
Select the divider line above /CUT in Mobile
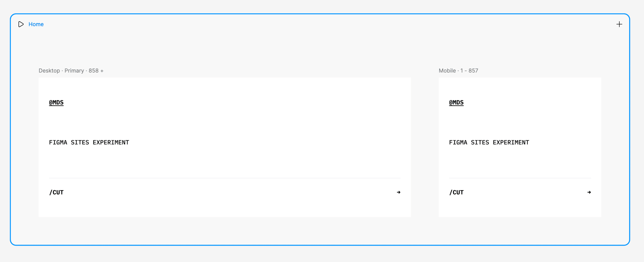tap(520, 178)
